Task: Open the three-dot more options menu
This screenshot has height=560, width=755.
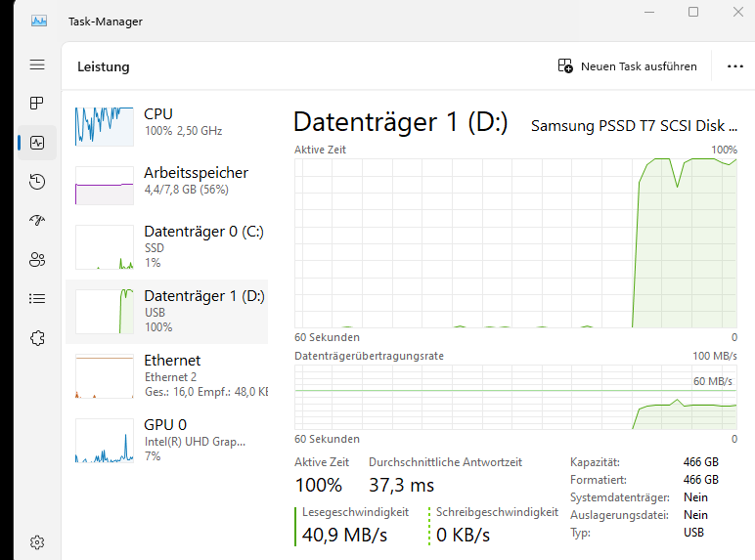Action: point(735,66)
